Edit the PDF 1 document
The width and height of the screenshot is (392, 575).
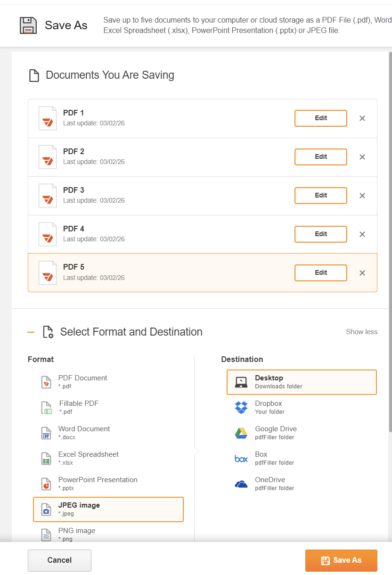(x=321, y=118)
